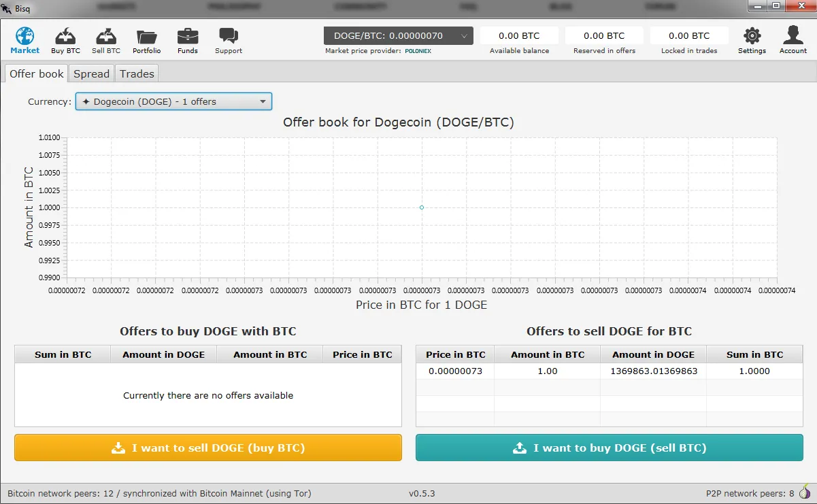Click Amount in DOGE header in buy offers table

(163, 354)
